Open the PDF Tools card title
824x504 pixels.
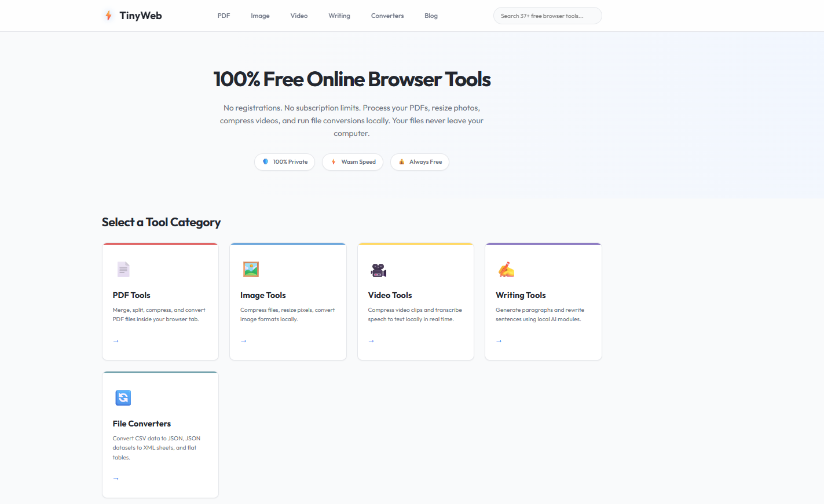pyautogui.click(x=131, y=295)
